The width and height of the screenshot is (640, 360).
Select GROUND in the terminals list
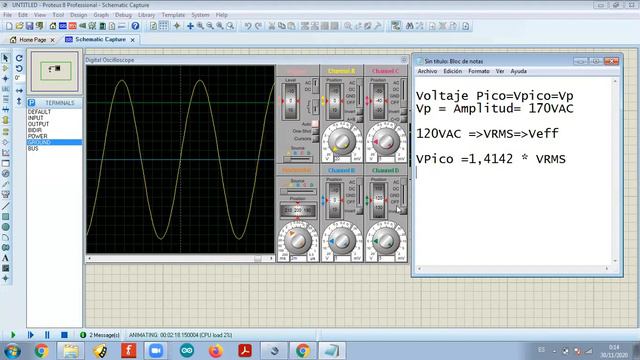point(54,142)
